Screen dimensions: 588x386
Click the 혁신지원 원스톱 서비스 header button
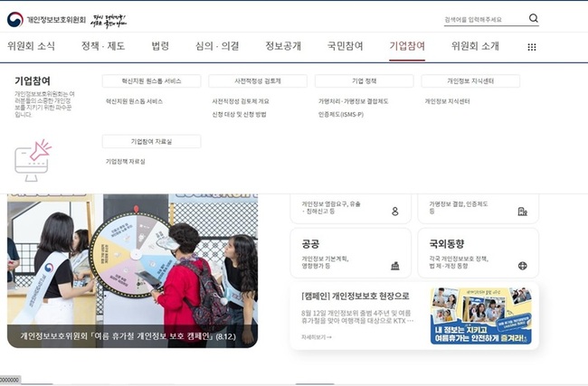pos(151,81)
